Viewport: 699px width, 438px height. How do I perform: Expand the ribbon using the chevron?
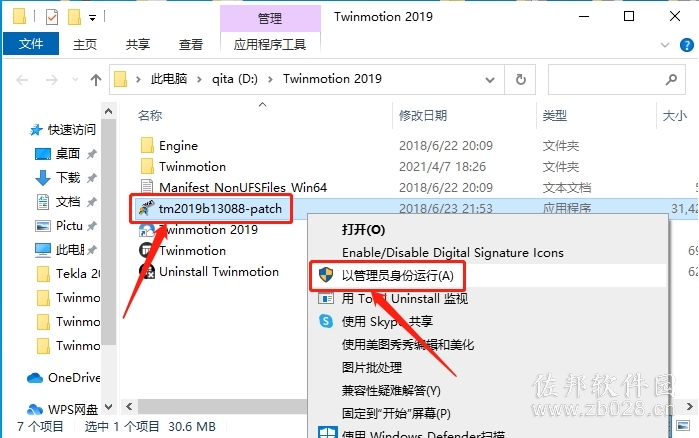(665, 45)
